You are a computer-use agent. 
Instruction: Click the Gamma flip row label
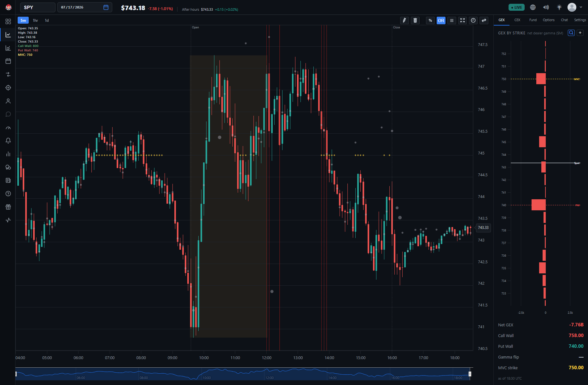click(508, 357)
